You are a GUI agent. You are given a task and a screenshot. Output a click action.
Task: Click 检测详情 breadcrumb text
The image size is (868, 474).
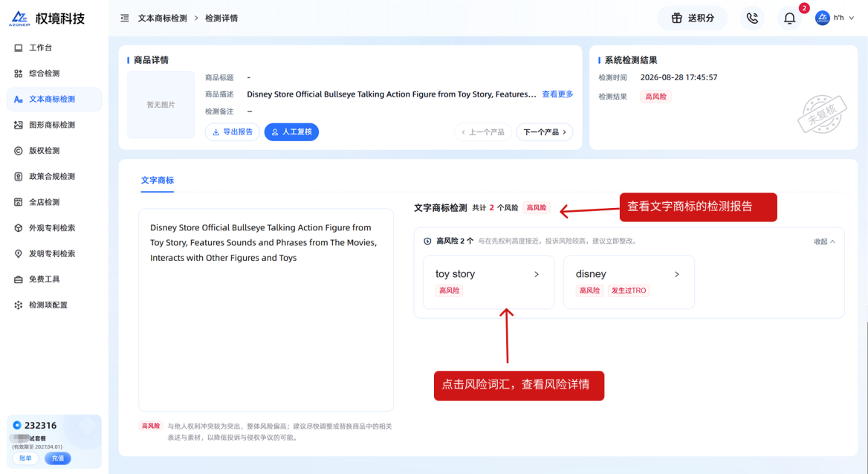221,19
